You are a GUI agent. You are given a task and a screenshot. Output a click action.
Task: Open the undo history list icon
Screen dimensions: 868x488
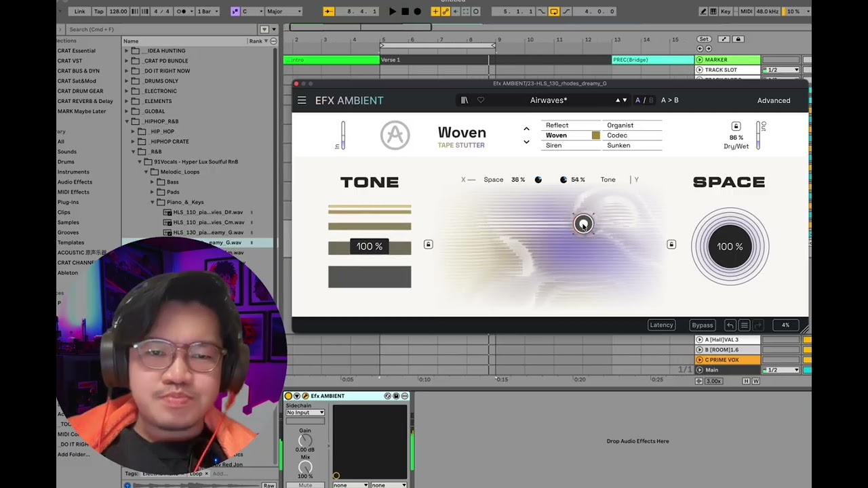coord(744,325)
